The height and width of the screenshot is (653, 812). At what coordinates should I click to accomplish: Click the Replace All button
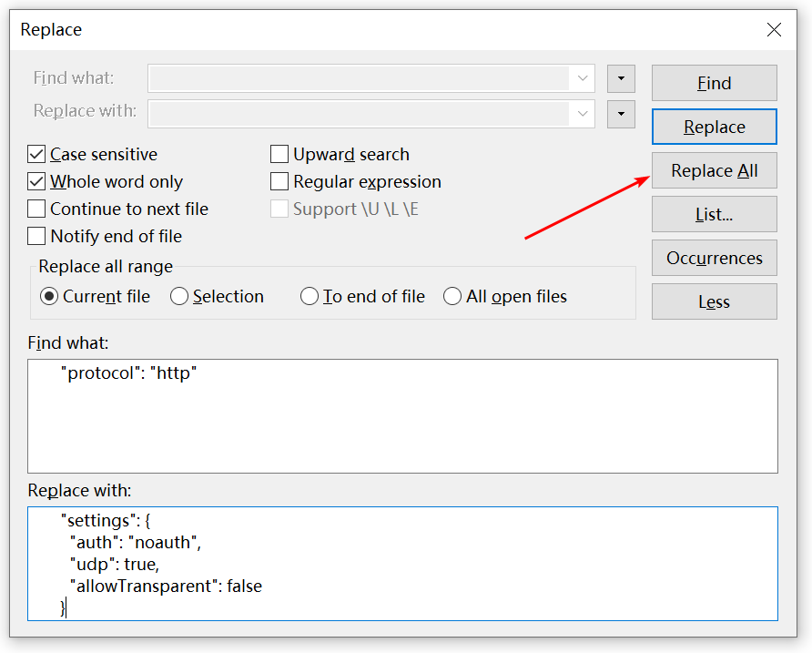click(714, 170)
